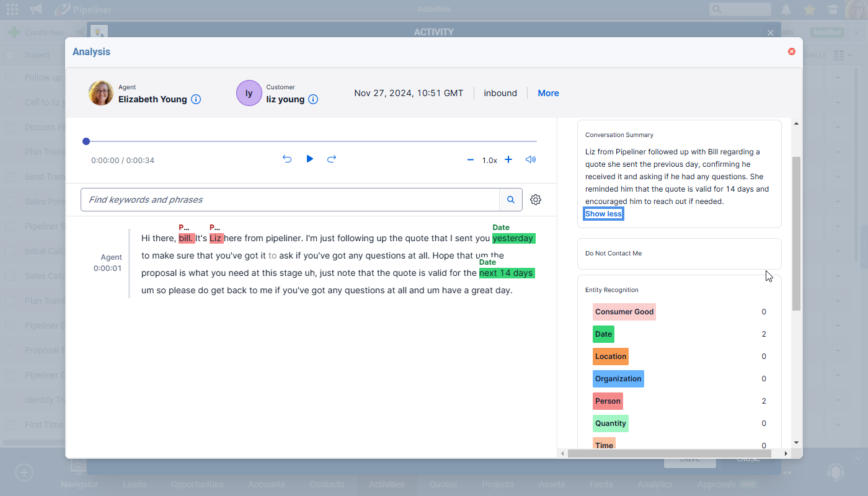Select the Date entity tag
The width and height of the screenshot is (868, 496).
click(x=603, y=334)
